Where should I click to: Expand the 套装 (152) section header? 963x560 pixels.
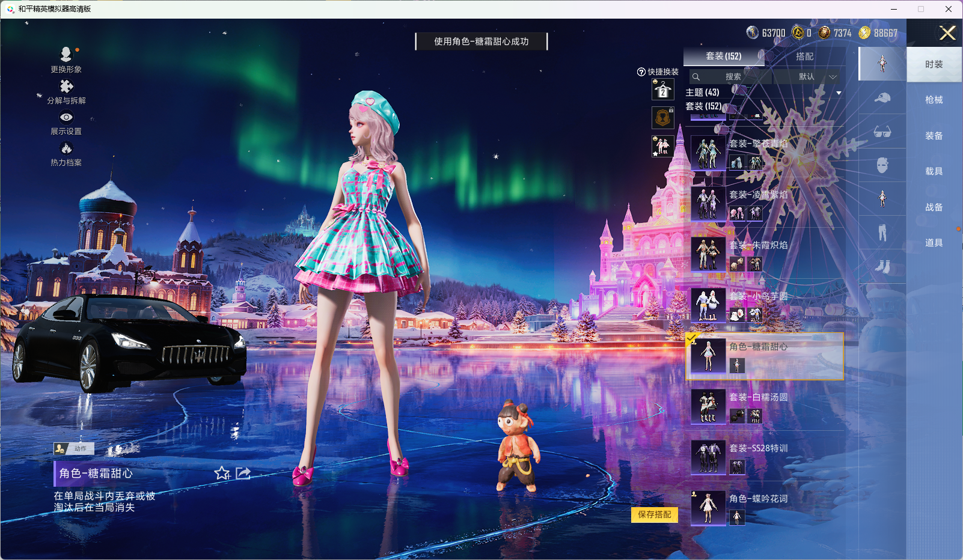[704, 106]
